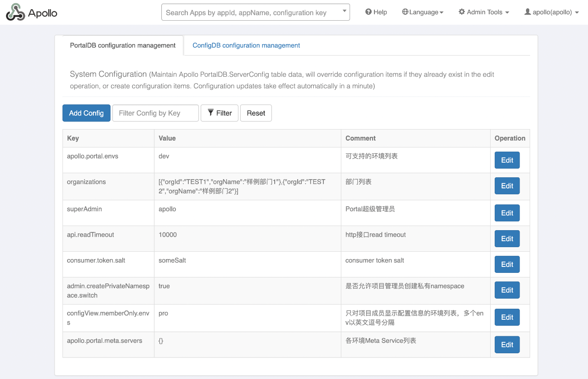588x379 pixels.
Task: Select the admin.createPrivateNamespace.switch key cell
Action: coord(108,291)
